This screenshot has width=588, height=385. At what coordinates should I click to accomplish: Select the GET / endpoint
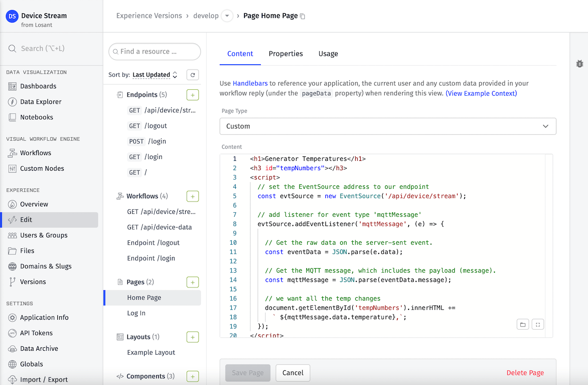[137, 173]
